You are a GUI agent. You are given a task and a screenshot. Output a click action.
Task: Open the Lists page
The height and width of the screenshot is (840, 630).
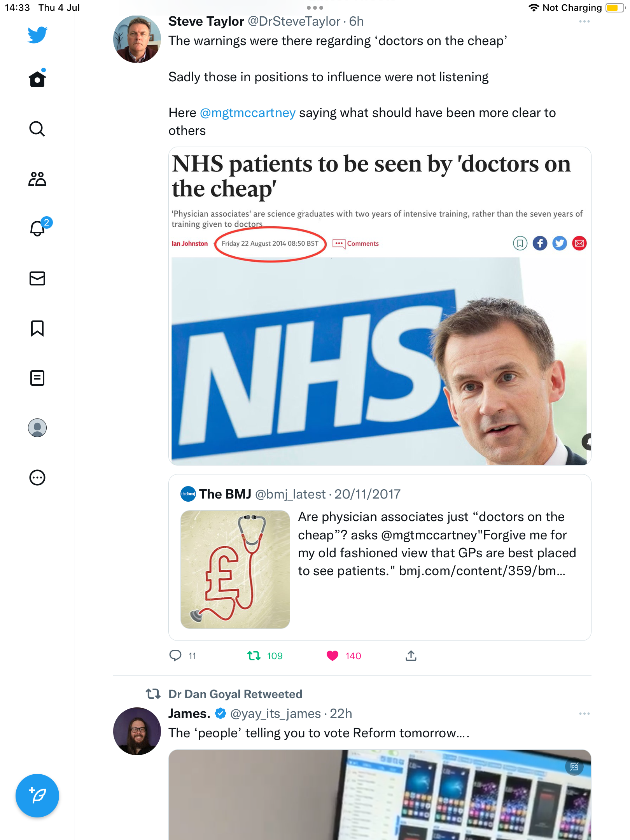tap(37, 378)
